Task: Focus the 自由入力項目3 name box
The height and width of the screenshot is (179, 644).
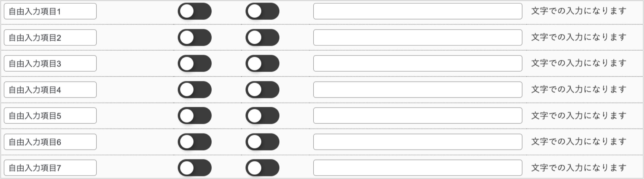Action: pos(50,63)
